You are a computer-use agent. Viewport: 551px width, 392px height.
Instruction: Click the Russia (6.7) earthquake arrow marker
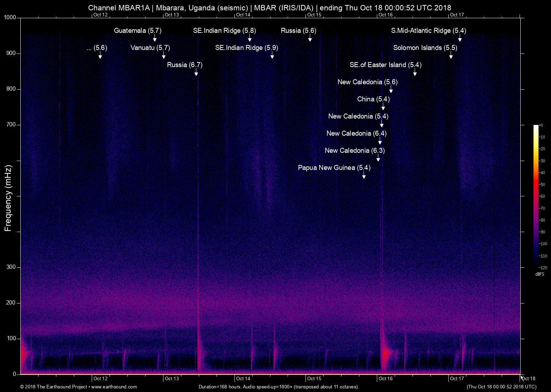196,73
